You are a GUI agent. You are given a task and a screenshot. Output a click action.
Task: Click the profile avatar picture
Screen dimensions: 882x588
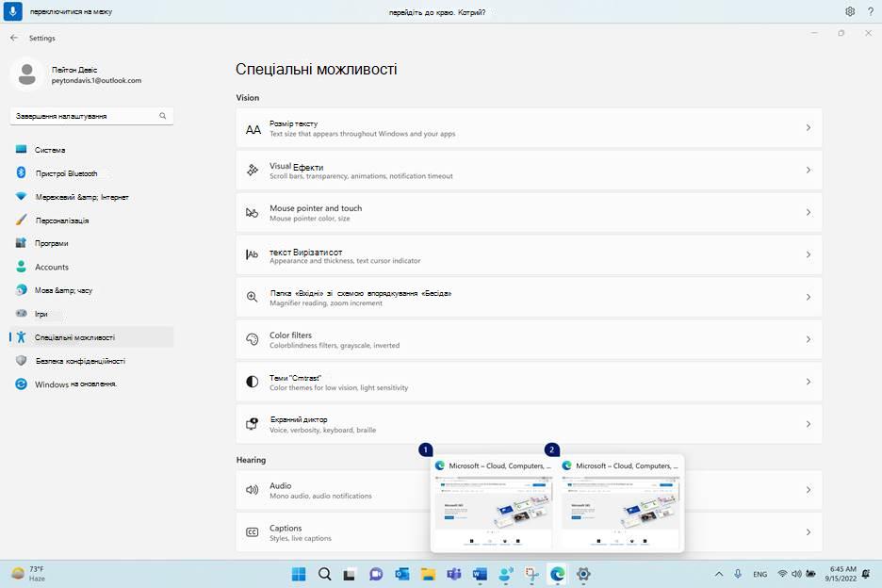(27, 74)
